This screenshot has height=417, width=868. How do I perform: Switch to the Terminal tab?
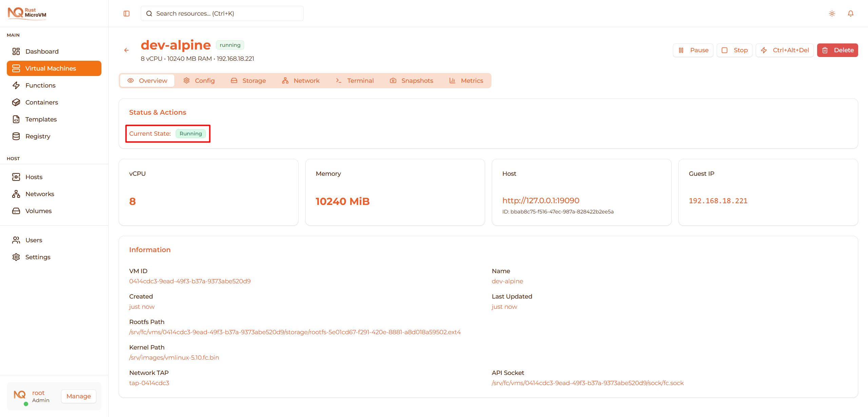(x=354, y=80)
